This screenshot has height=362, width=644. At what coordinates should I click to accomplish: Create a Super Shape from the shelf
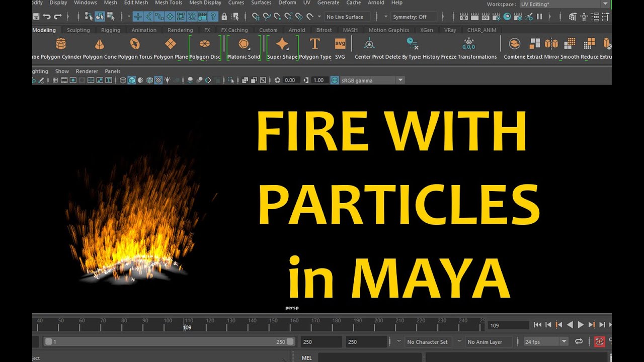click(282, 44)
